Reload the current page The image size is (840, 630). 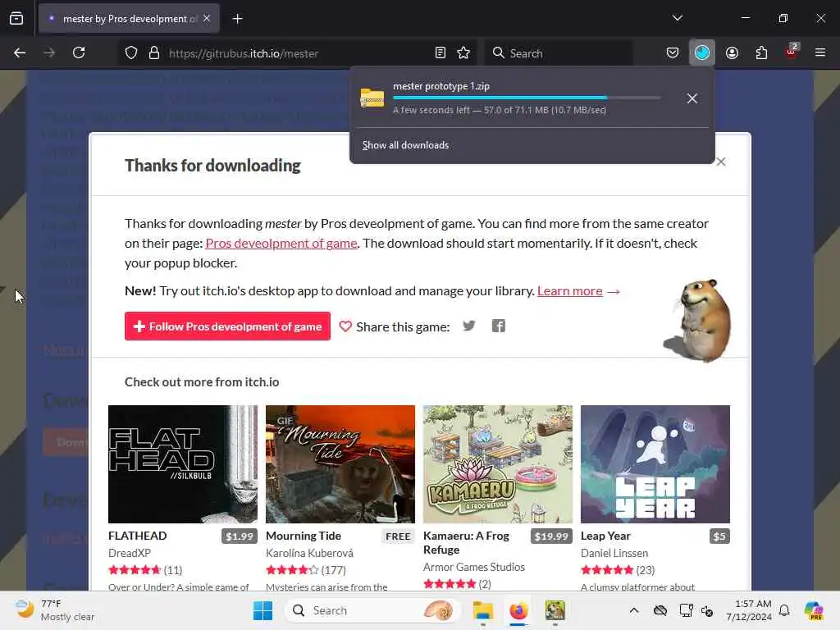(x=79, y=52)
